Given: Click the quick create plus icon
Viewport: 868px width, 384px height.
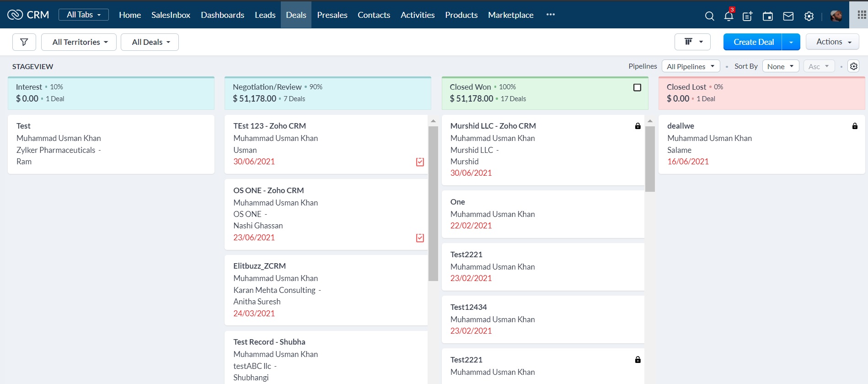Looking at the screenshot, I should point(748,16).
